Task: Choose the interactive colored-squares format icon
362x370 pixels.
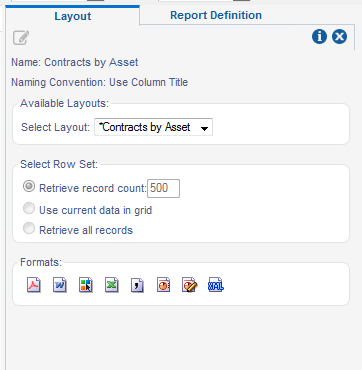Action: (86, 285)
